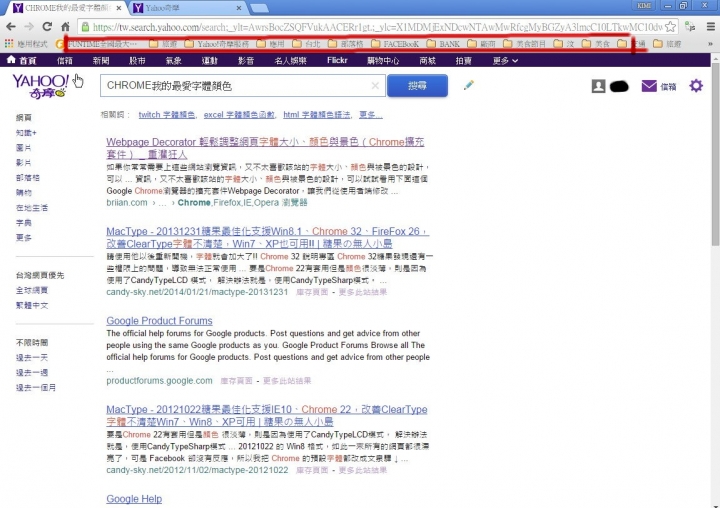
Task: Open the Yahoo!奇摩服務 bookmark folder
Action: [x=217, y=44]
